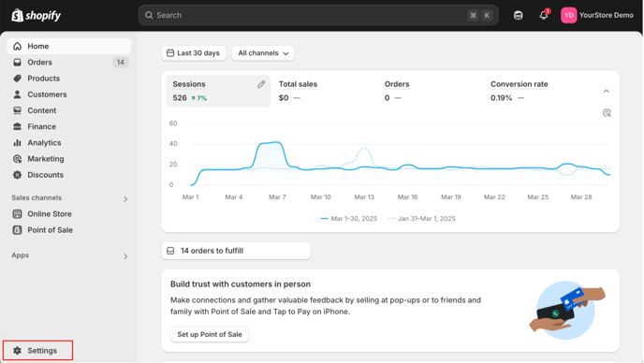Image resolution: width=644 pixels, height=363 pixels.
Task: Collapse the analytics card chevron
Action: (x=607, y=91)
